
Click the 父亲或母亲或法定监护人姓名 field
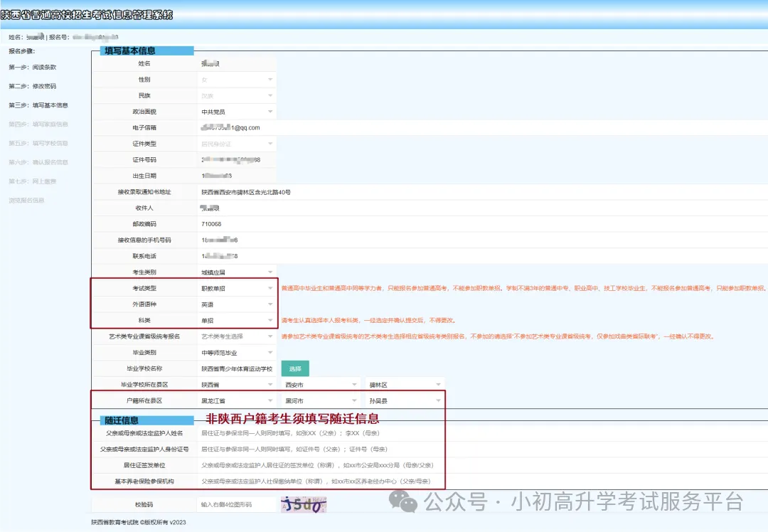pyautogui.click(x=482, y=433)
